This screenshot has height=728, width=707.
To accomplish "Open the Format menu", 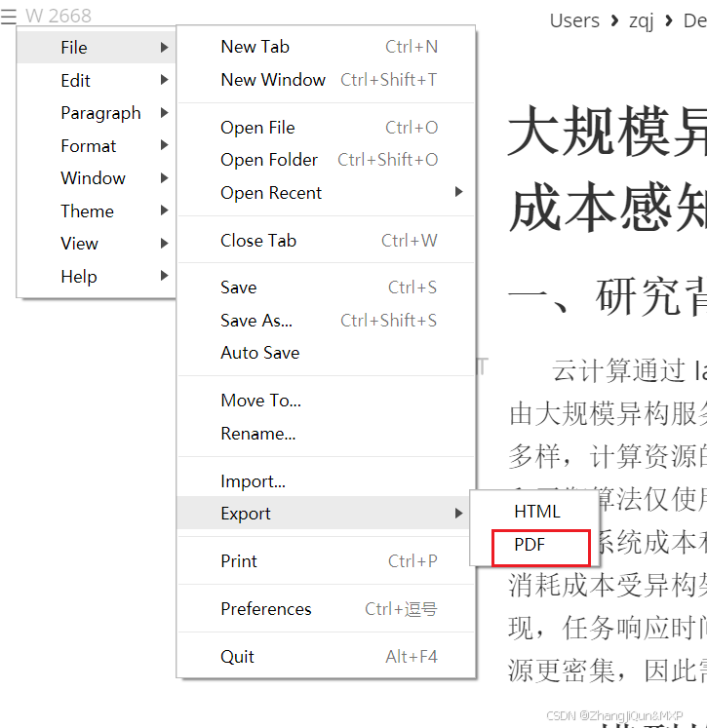I will [97, 146].
